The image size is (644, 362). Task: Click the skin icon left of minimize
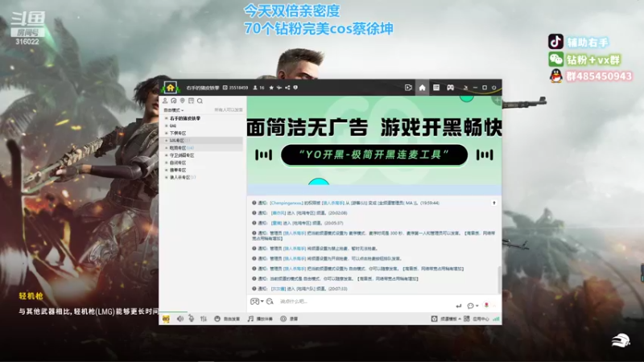(466, 88)
